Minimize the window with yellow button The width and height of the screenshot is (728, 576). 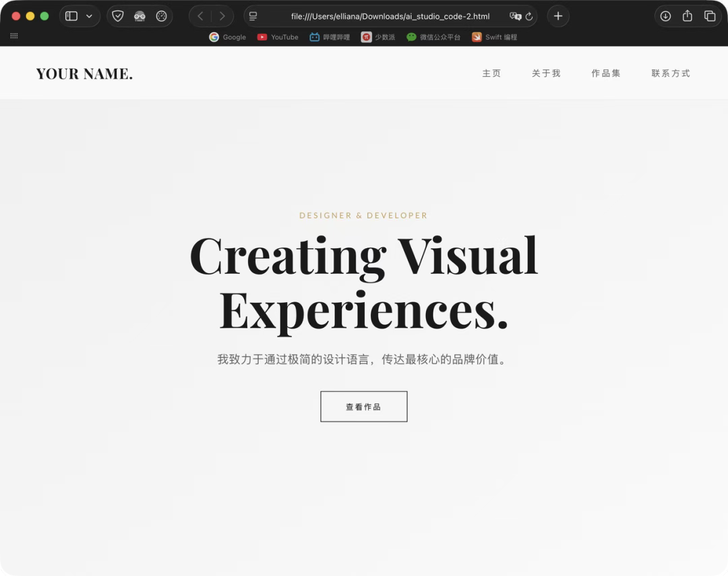[x=30, y=16]
